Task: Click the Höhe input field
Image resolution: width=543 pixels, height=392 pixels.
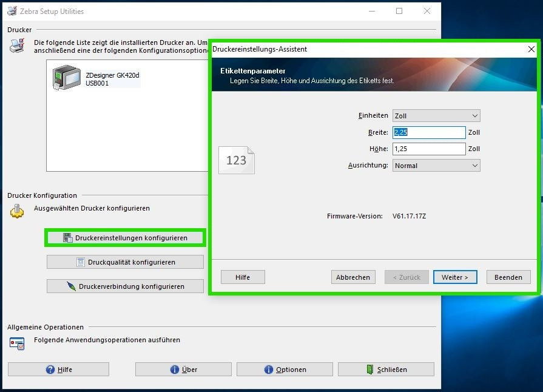Action: 429,149
